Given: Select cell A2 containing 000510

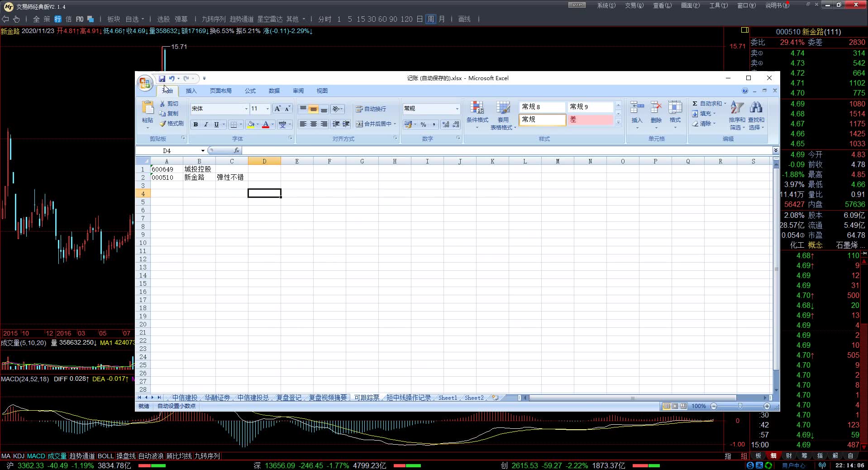Looking at the screenshot, I should (167, 177).
